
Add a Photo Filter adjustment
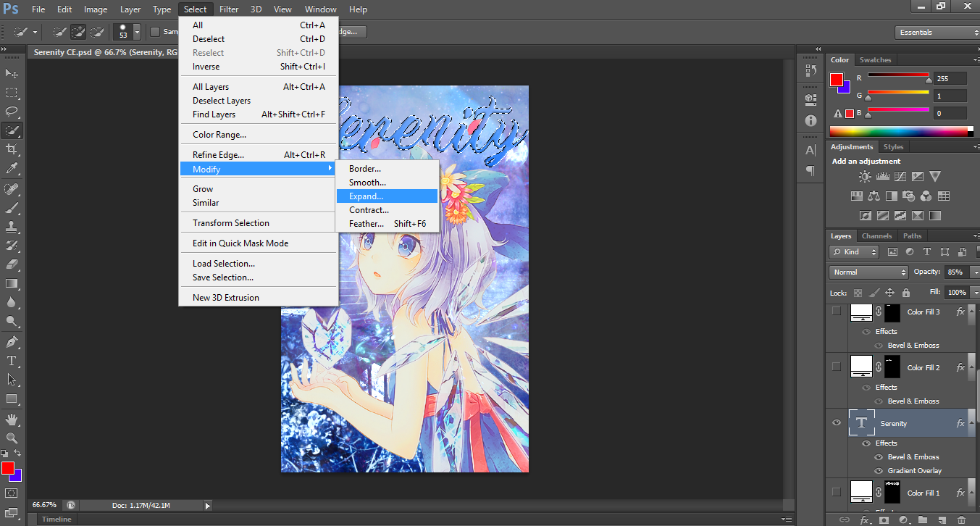[908, 196]
